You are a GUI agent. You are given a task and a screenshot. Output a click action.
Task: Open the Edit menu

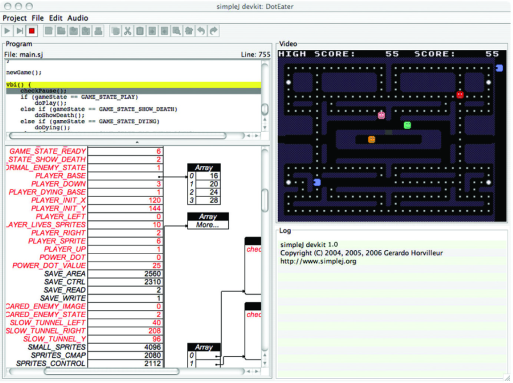pyautogui.click(x=55, y=18)
